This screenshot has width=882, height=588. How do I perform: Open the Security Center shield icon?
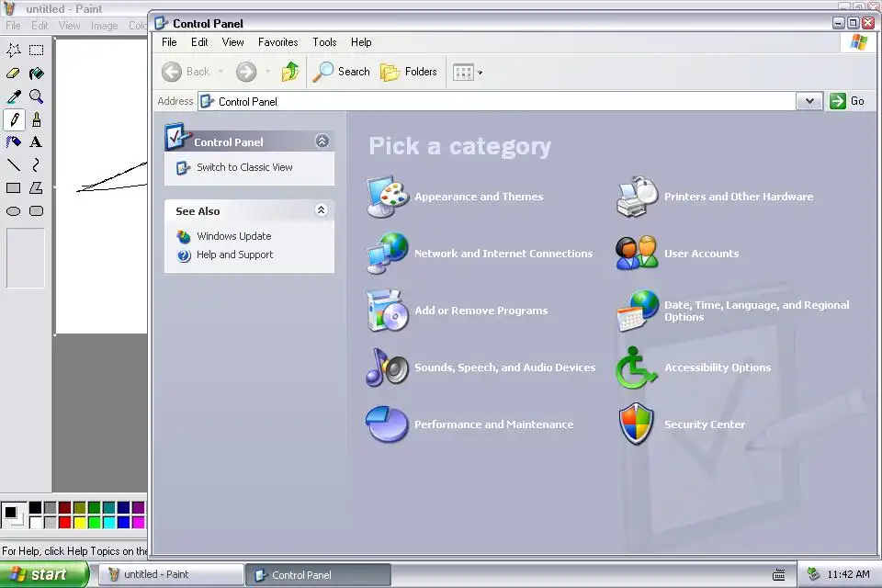(x=637, y=424)
